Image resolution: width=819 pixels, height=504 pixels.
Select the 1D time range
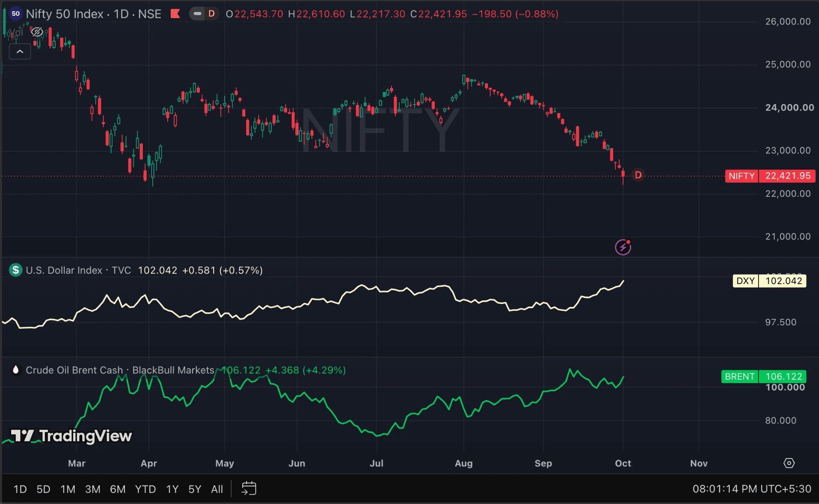tap(20, 489)
